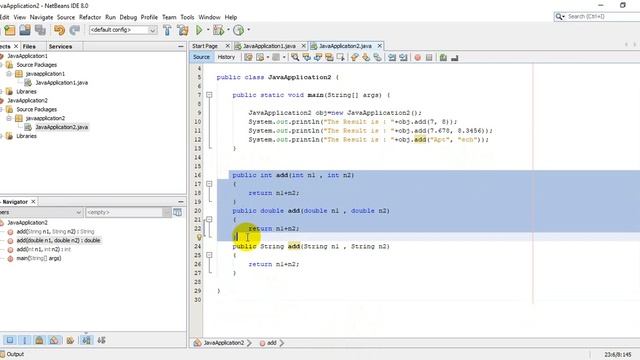Open Debug Project dropdown arrow
The height and width of the screenshot is (360, 640).
tap(228, 30)
